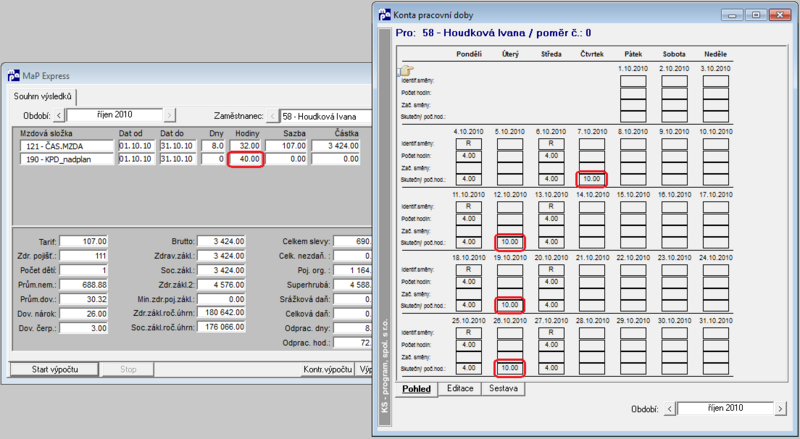Click actual hours 10.00 on 12.10.2010

point(510,242)
